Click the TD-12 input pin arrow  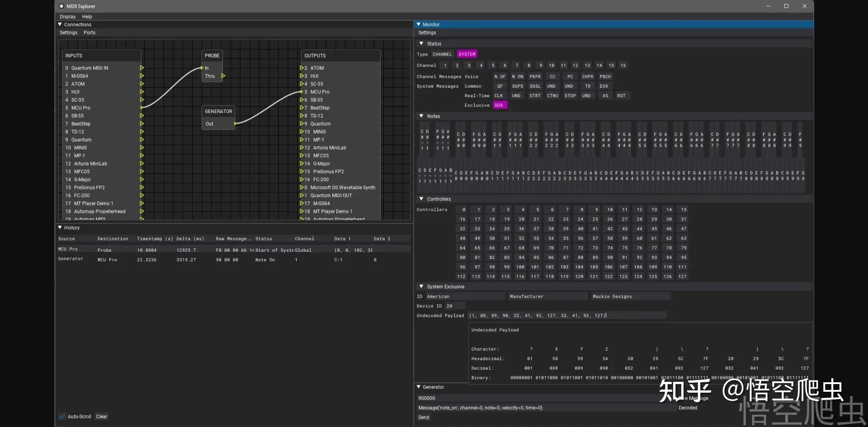[x=142, y=131]
